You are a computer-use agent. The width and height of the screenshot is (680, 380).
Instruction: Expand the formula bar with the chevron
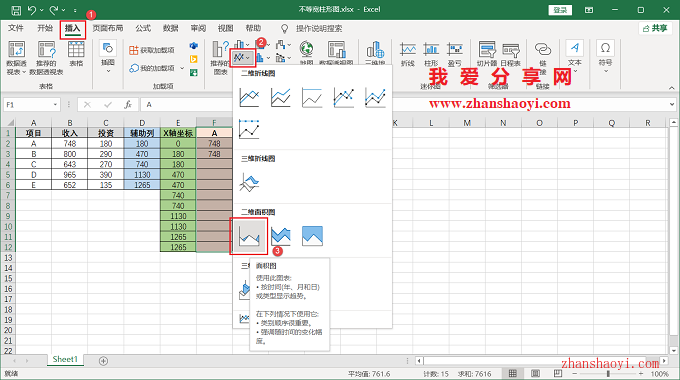point(672,105)
